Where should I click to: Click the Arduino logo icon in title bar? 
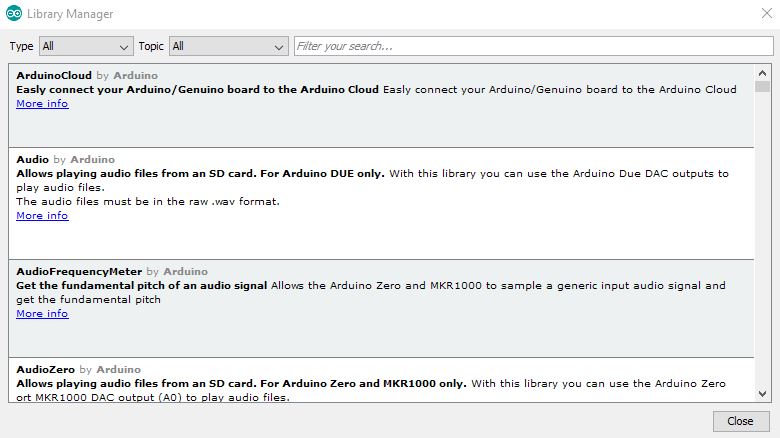(x=14, y=13)
